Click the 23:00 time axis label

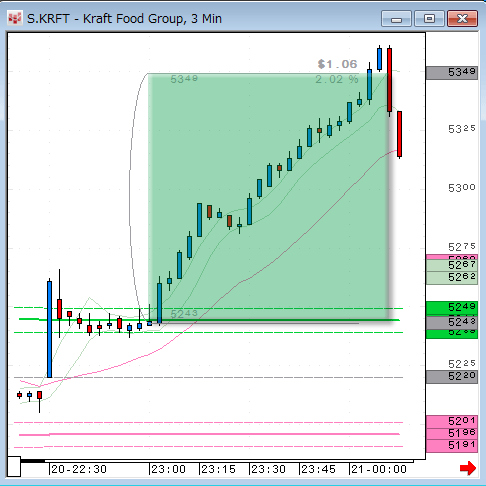click(x=168, y=469)
